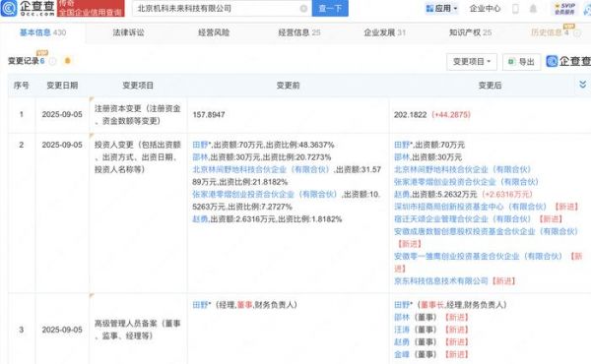
Task: Clear the company name search text
Action: [x=303, y=8]
